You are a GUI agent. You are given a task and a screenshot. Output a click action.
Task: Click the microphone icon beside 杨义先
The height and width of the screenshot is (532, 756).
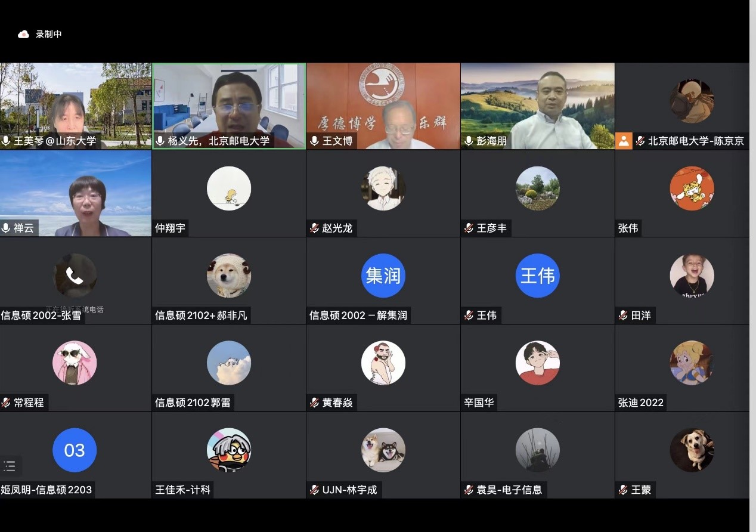tap(160, 141)
